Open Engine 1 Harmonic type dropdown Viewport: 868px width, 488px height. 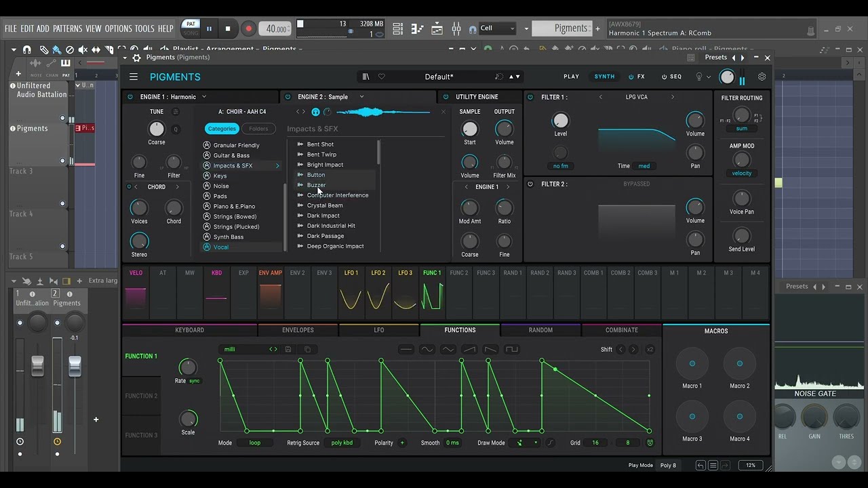[203, 97]
